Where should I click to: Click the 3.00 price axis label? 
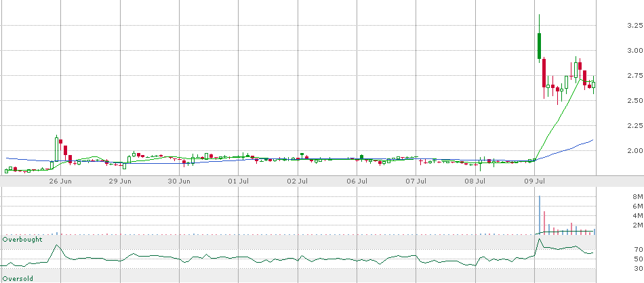coord(635,51)
